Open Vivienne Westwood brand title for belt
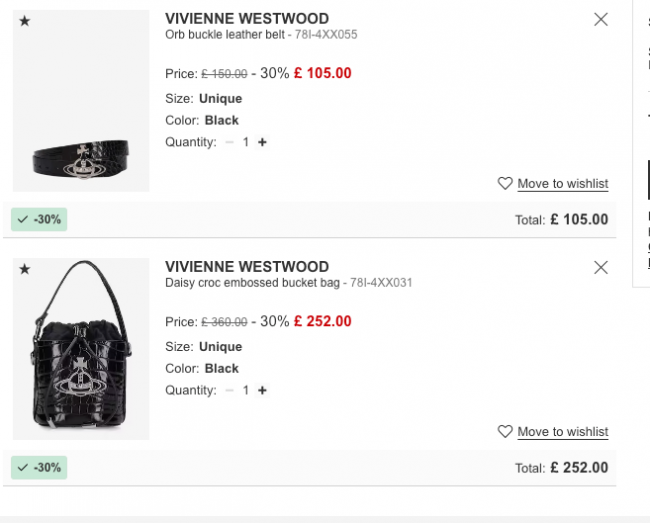This screenshot has height=523, width=650. point(247,19)
